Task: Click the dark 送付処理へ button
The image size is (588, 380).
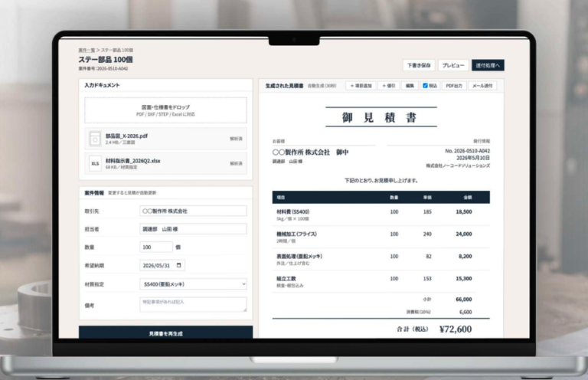Action: 488,65
